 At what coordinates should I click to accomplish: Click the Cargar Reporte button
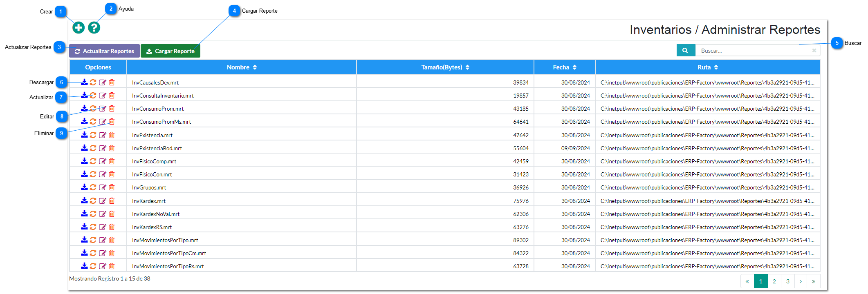(x=170, y=51)
